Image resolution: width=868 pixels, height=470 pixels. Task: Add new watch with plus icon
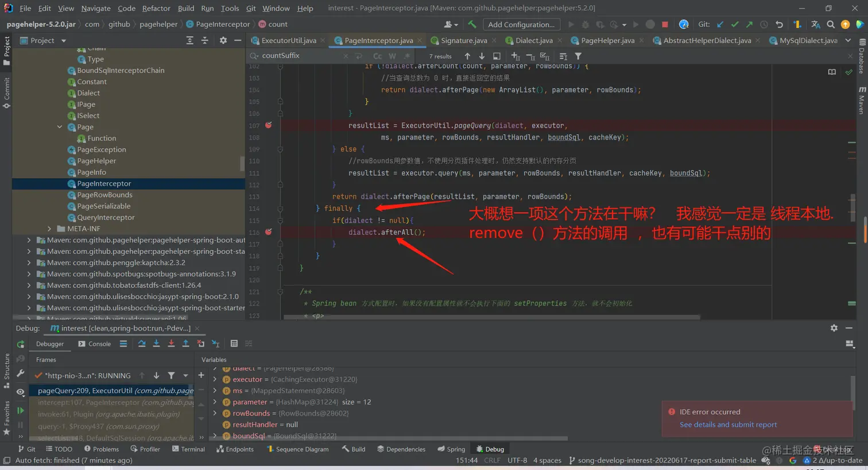201,375
